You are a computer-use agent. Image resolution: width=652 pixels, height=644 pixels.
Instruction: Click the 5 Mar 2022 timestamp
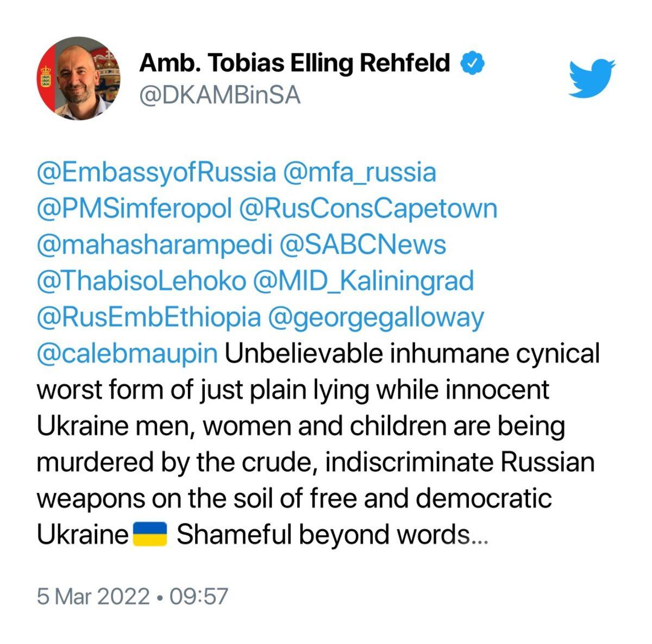pyautogui.click(x=132, y=596)
